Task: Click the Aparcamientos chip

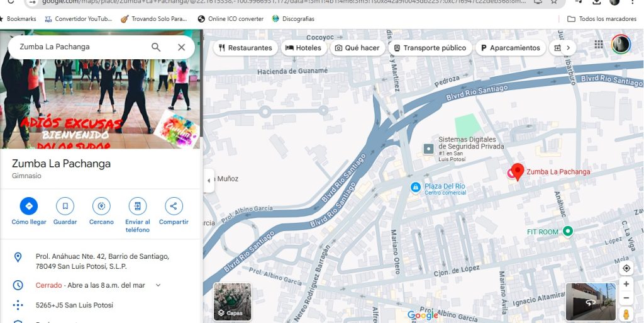Action: click(x=510, y=48)
